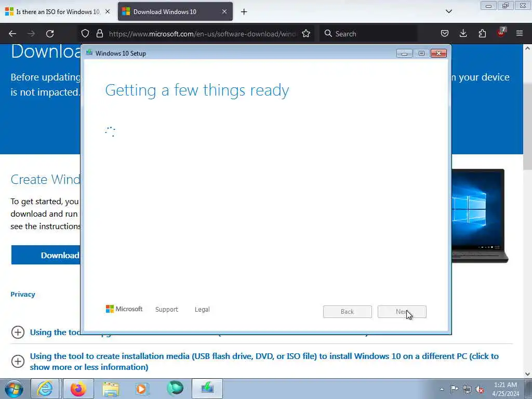
Task: Open the Firefox hamburger menu
Action: (x=520, y=33)
